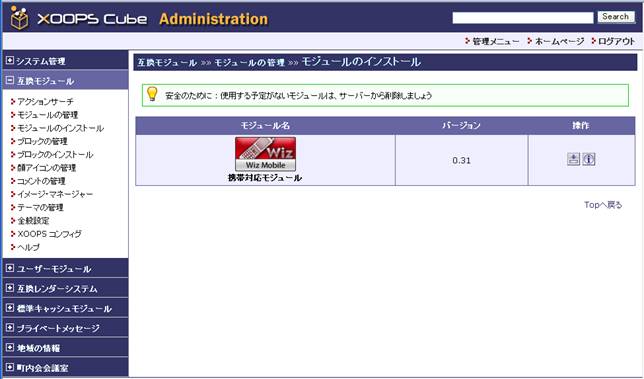Viewport: 644px width, 379px height.
Task: Open テーマの管理 in the sidebar
Action: [x=40, y=207]
